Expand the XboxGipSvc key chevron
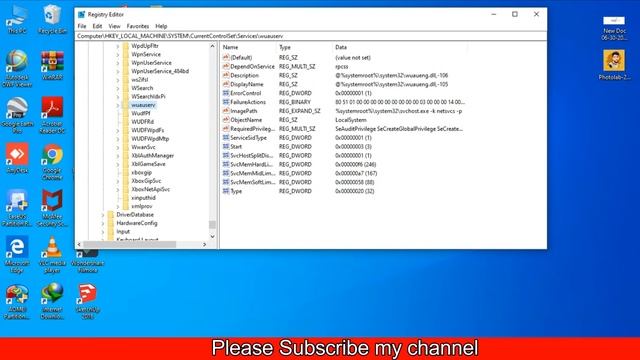 click(118, 181)
